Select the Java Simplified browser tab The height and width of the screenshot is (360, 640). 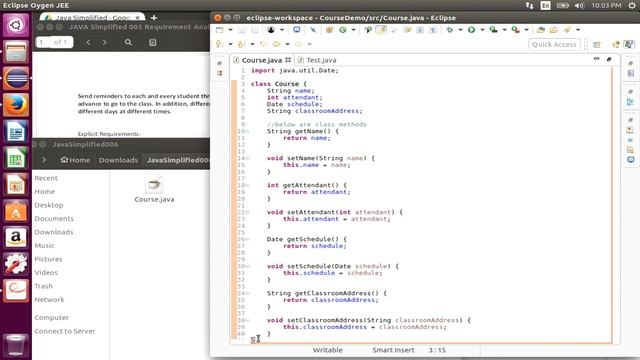(93, 18)
